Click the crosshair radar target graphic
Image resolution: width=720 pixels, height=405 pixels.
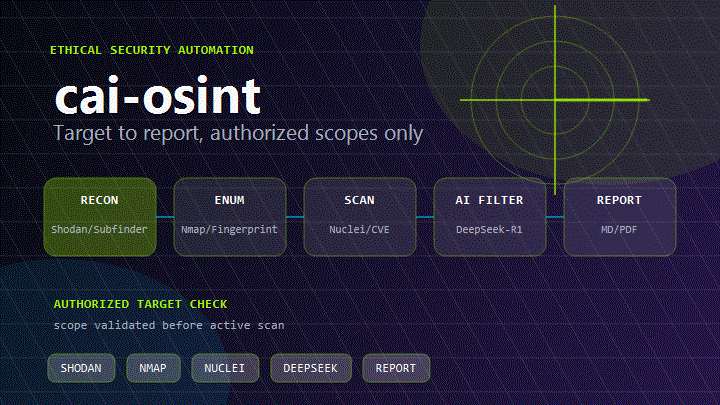(x=555, y=100)
